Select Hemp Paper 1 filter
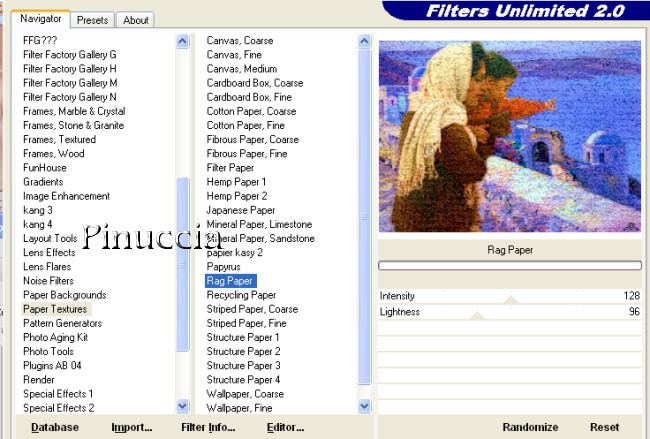This screenshot has height=439, width=650. click(236, 182)
